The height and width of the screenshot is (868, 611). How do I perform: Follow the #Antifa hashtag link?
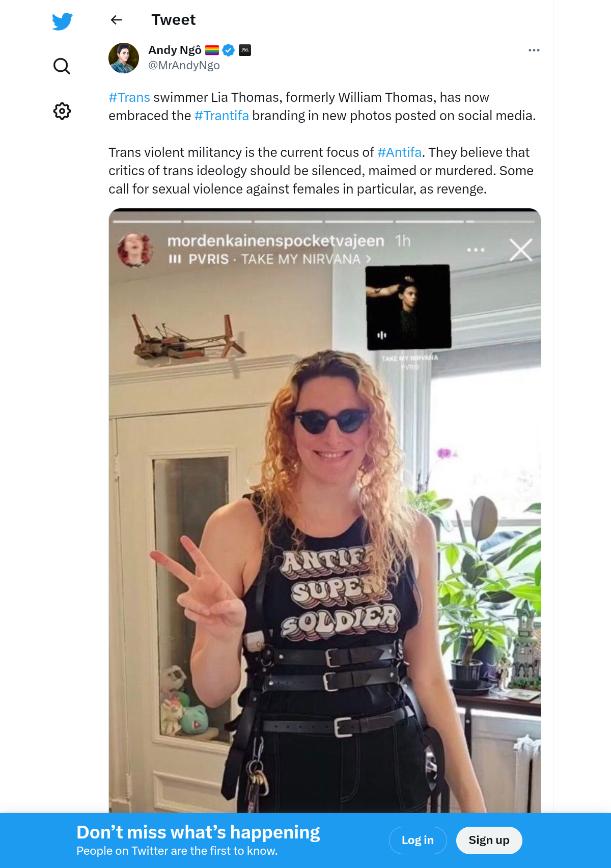tap(399, 152)
